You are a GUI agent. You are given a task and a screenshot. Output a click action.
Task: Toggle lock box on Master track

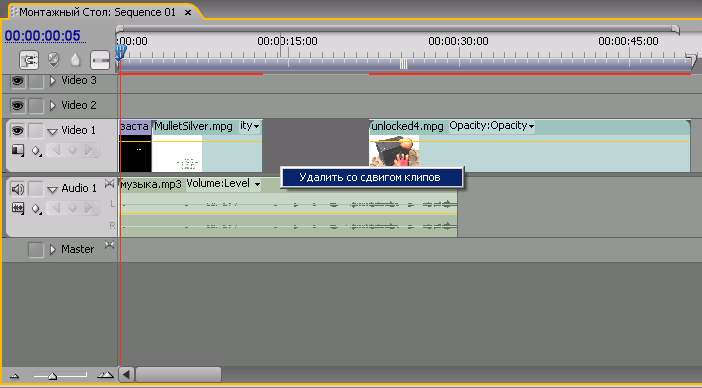point(36,249)
